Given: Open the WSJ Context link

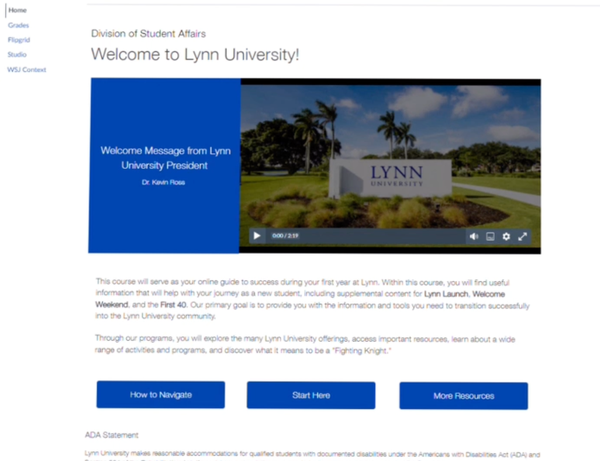Looking at the screenshot, I should click(x=27, y=69).
